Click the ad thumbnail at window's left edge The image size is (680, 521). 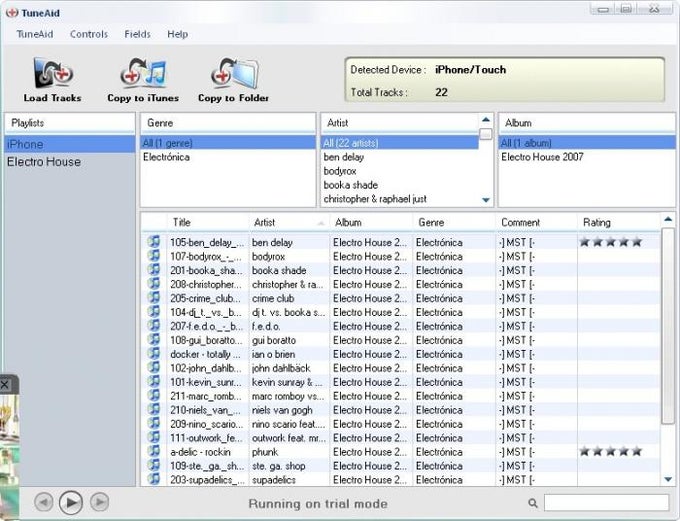(x=10, y=455)
